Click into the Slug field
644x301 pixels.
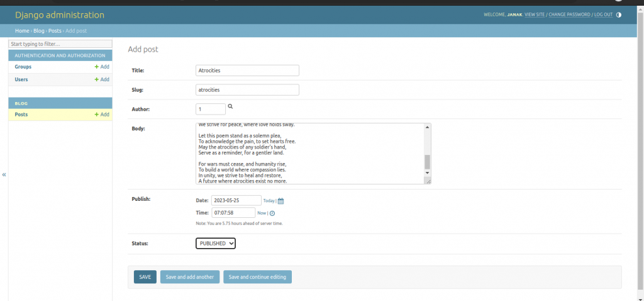pyautogui.click(x=247, y=89)
